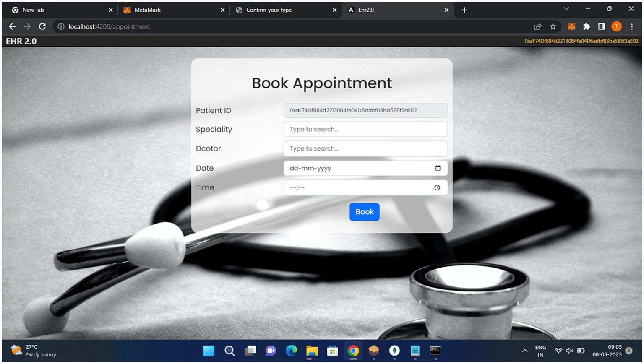Toggle the browser side panel
The width and height of the screenshot is (644, 364).
tap(602, 26)
